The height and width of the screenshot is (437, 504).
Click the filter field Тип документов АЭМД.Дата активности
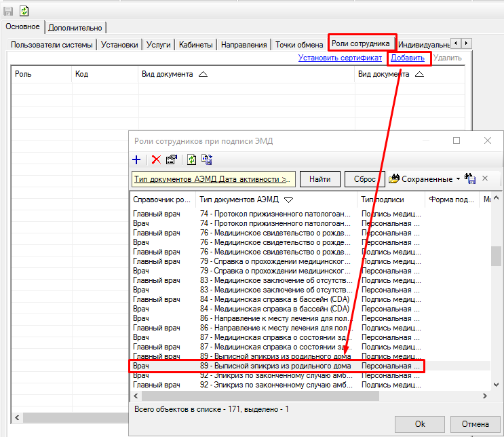point(214,179)
